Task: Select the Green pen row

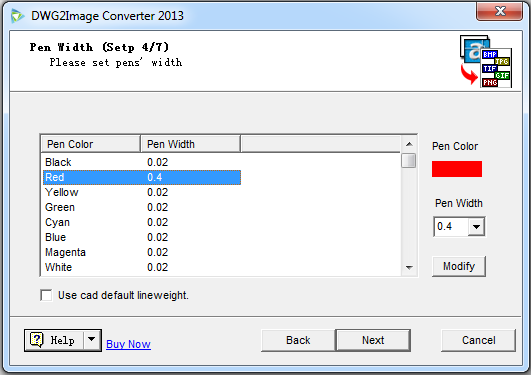Action: click(142, 207)
